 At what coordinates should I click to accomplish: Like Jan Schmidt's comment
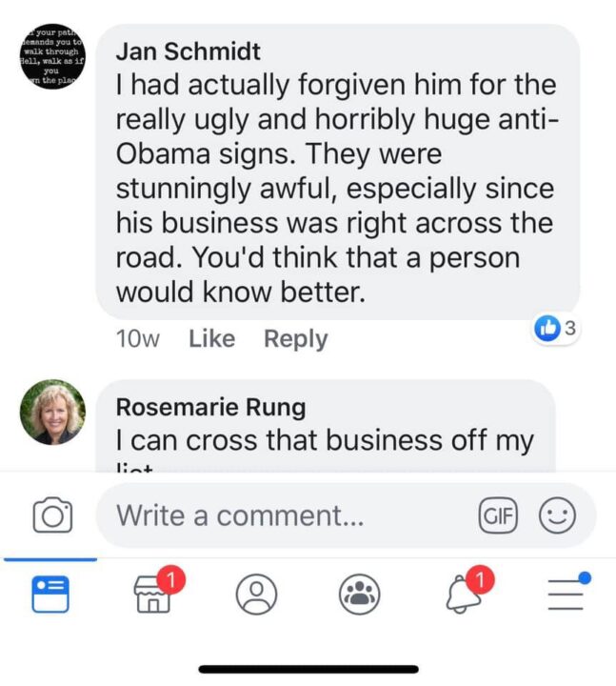click(x=211, y=339)
